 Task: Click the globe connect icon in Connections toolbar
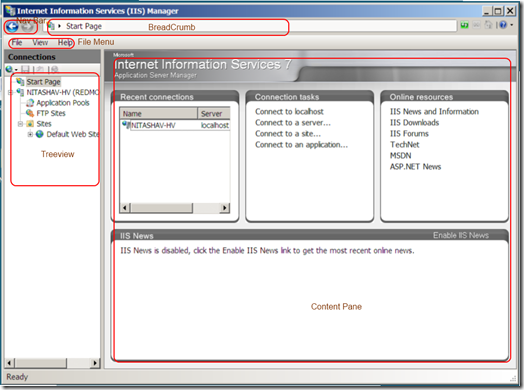tap(9, 69)
